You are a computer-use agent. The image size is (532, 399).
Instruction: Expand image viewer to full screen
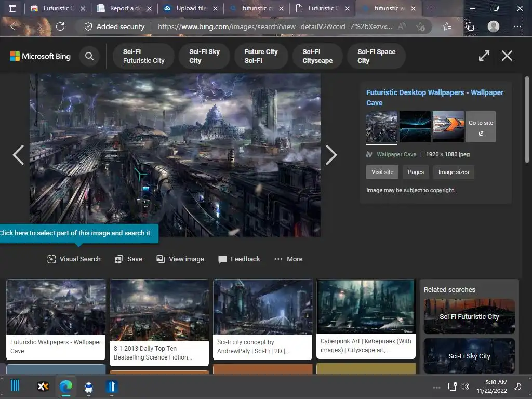(484, 56)
